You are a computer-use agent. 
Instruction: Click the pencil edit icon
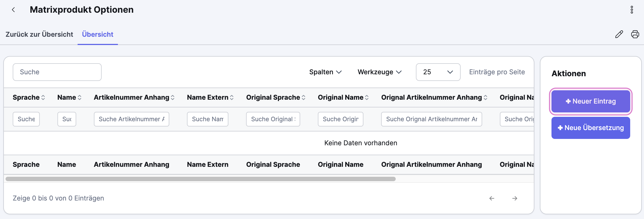(619, 34)
